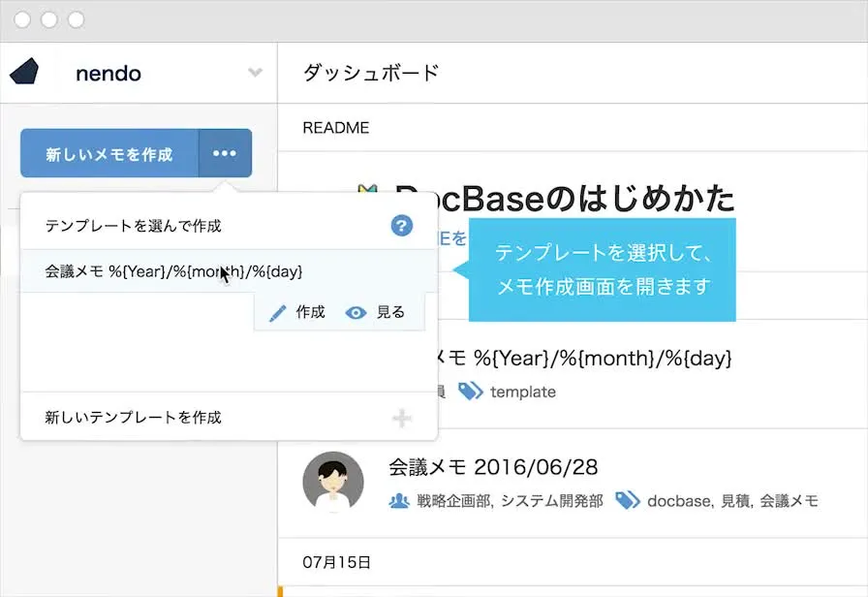
Task: Click the 新しいメモを作成 button
Action: 108,154
